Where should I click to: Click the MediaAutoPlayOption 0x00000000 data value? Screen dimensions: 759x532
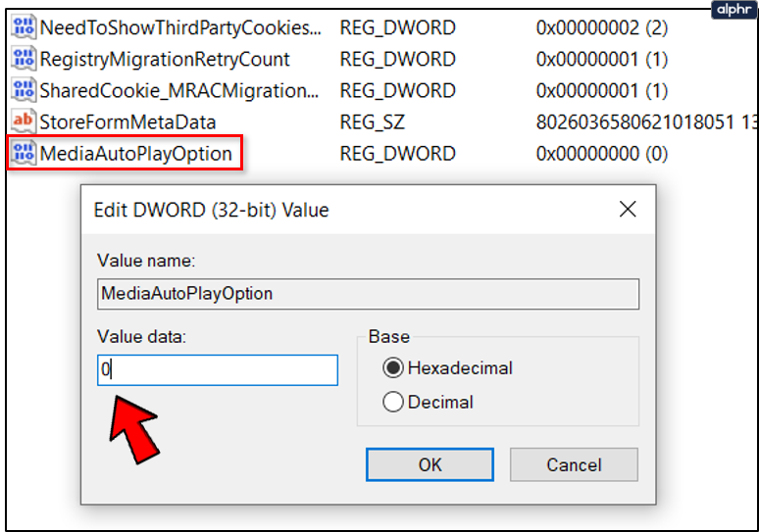click(601, 154)
